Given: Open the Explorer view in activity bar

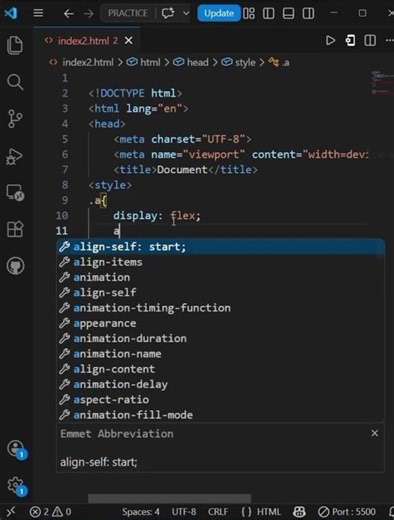Looking at the screenshot, I should click(15, 45).
